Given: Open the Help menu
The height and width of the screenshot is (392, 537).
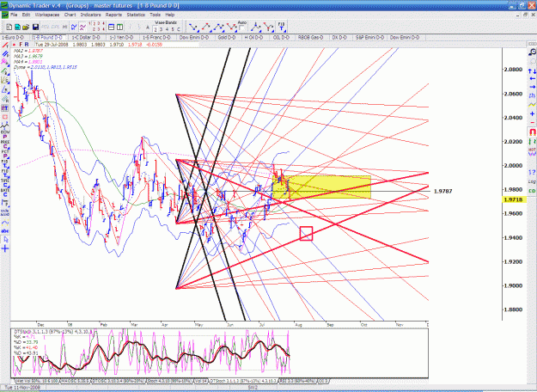Looking at the screenshot, I should point(170,15).
